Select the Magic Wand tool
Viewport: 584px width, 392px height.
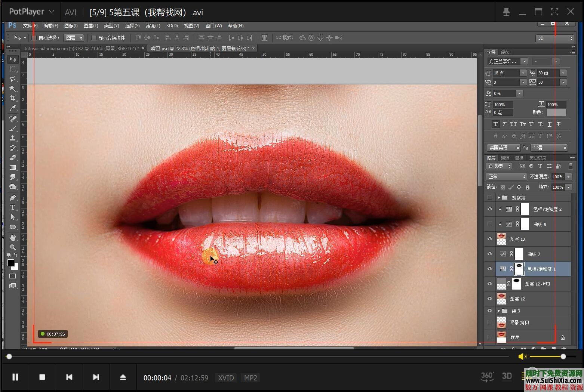pyautogui.click(x=13, y=89)
